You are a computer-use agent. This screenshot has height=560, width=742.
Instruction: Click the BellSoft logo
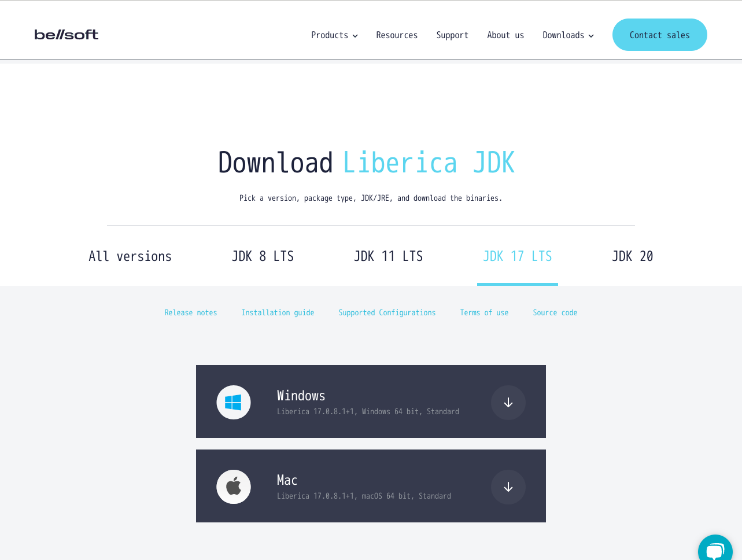point(67,35)
